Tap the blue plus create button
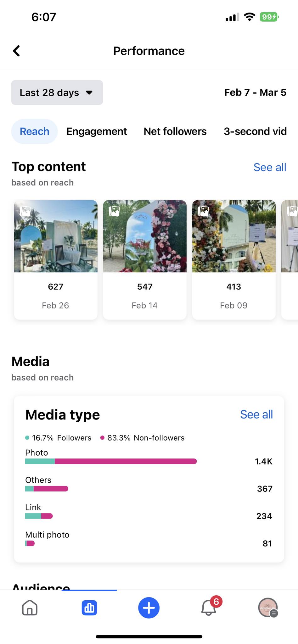Viewport: 298px width, 644px height. click(149, 608)
